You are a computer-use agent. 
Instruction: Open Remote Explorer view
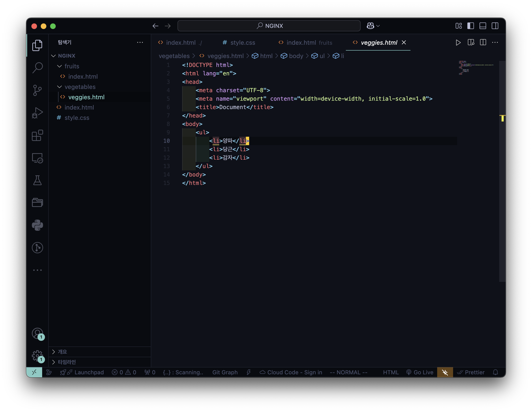tap(37, 158)
